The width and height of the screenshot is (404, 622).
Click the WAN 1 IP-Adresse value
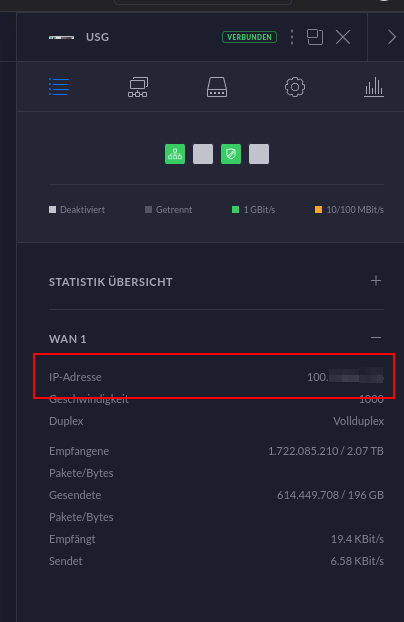pos(345,376)
